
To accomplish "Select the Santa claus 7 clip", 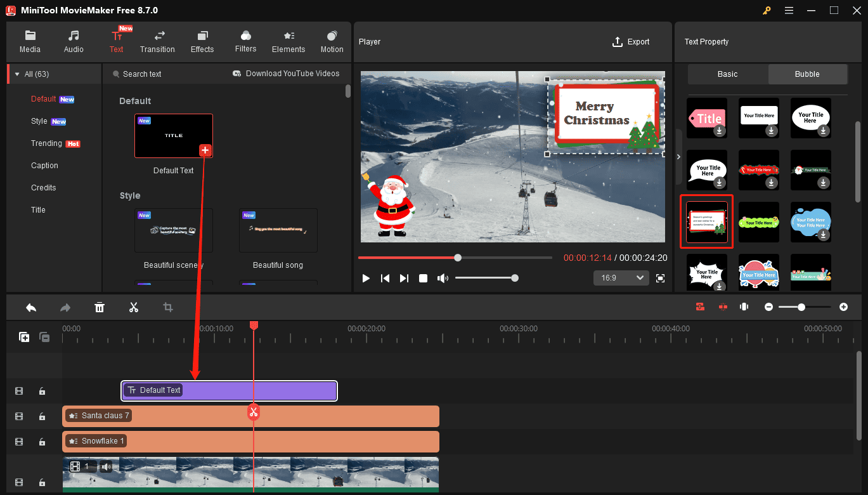I will 250,416.
